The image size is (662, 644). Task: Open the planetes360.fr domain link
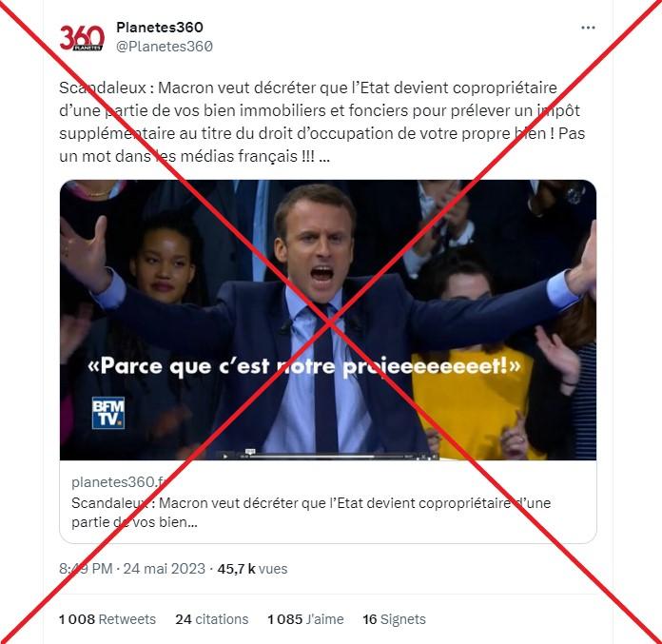click(x=120, y=482)
